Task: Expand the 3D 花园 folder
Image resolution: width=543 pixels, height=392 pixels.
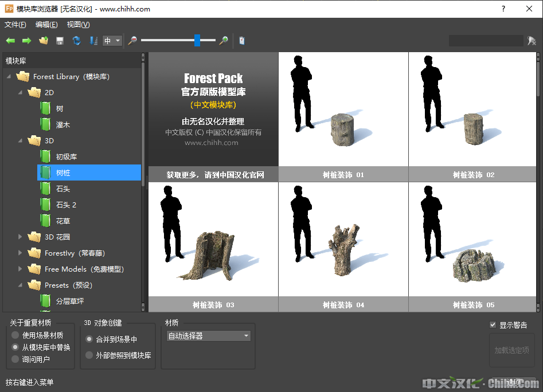Action: point(21,237)
